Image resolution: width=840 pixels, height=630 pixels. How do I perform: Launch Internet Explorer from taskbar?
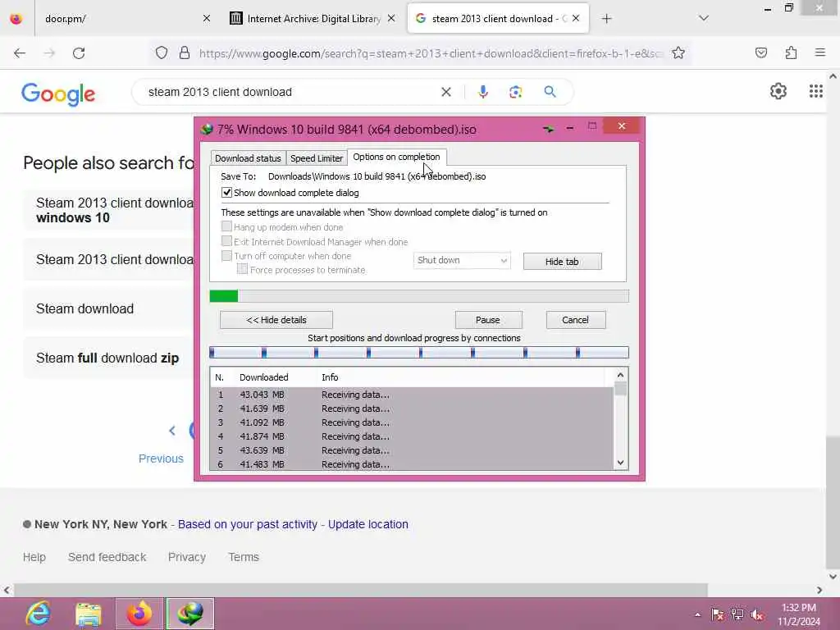click(38, 614)
